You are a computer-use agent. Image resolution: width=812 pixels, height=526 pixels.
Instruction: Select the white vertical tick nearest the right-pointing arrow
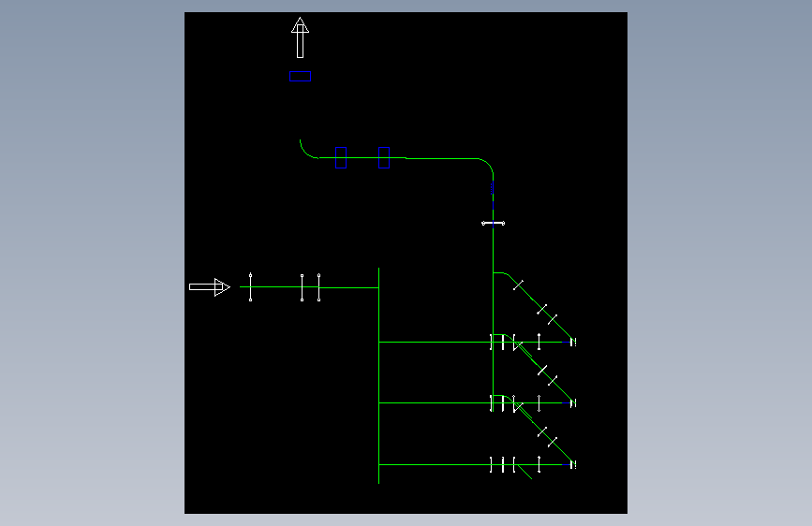(x=251, y=286)
